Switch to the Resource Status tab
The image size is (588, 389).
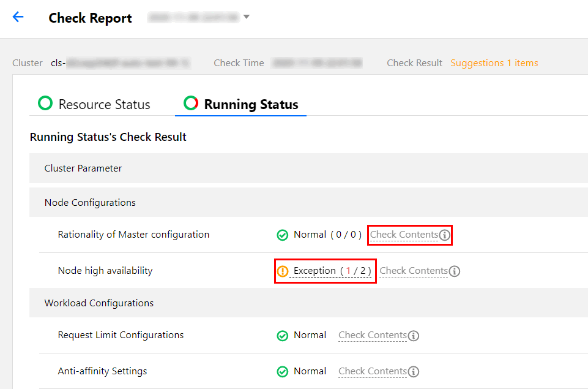pyautogui.click(x=95, y=104)
